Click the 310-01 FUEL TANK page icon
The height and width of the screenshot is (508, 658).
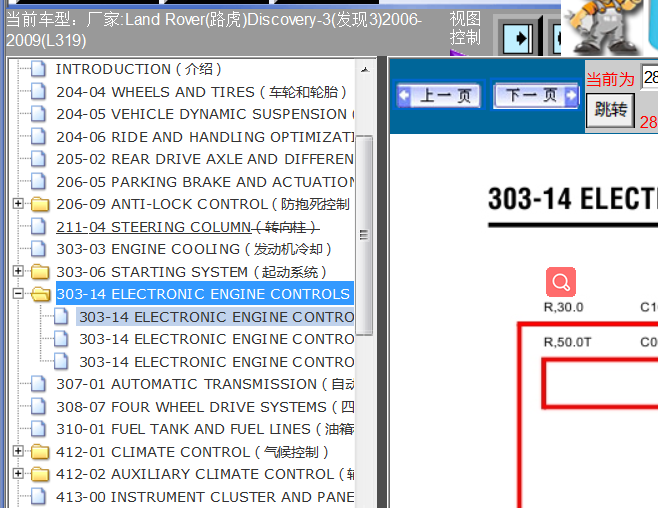click(x=39, y=429)
